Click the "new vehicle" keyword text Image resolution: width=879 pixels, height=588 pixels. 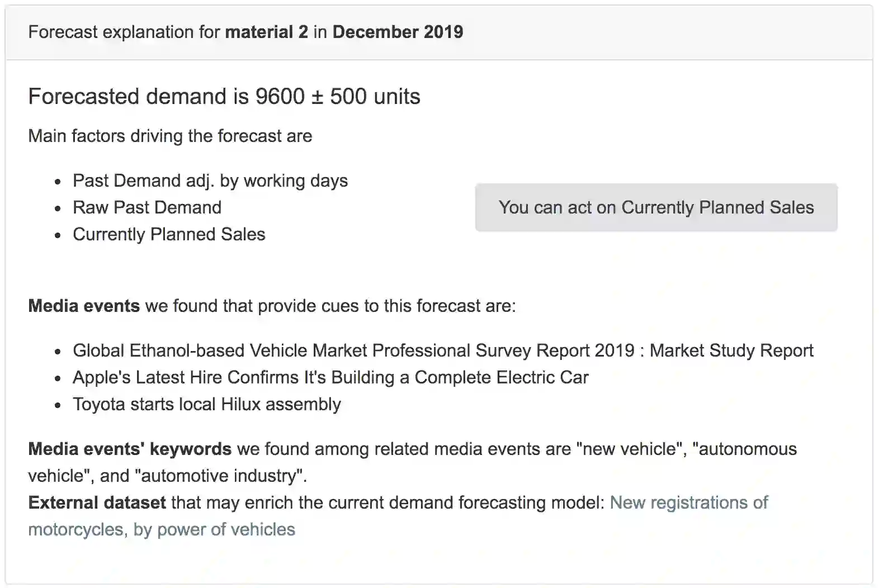629,449
